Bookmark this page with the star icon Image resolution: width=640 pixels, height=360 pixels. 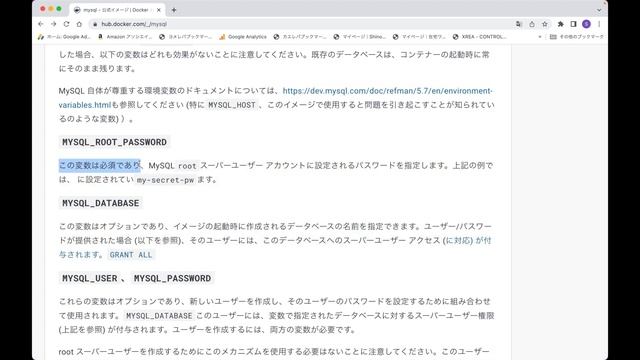[x=544, y=24]
